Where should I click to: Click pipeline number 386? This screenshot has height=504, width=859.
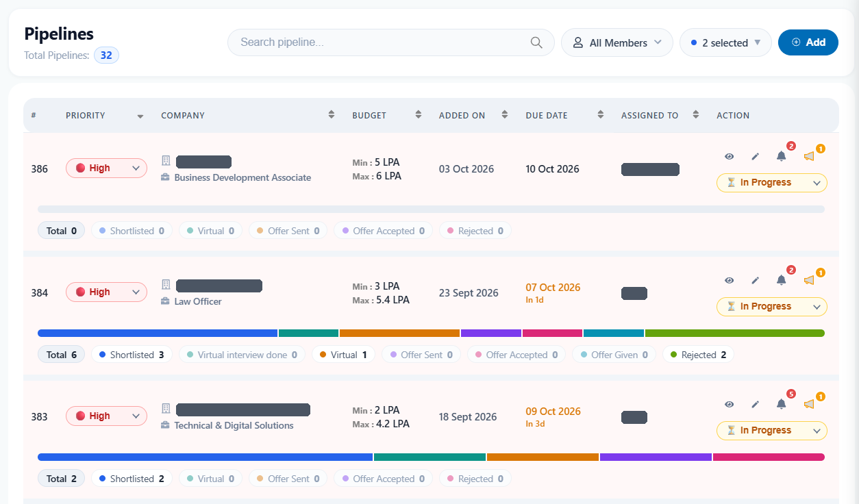tap(40, 169)
